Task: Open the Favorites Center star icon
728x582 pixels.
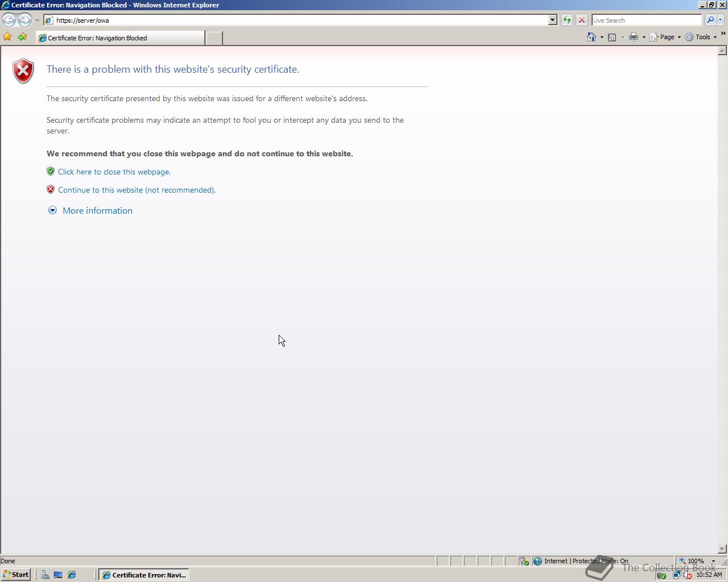Action: coord(7,37)
